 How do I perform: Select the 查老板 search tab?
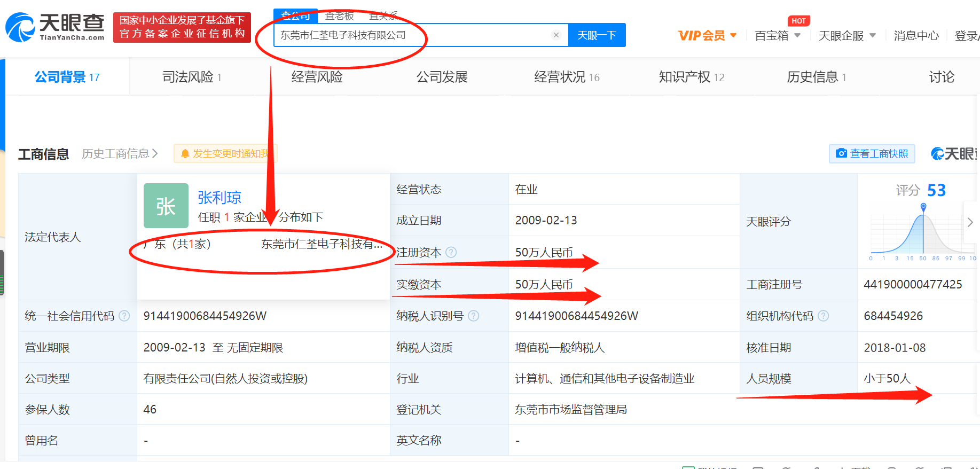[x=340, y=16]
